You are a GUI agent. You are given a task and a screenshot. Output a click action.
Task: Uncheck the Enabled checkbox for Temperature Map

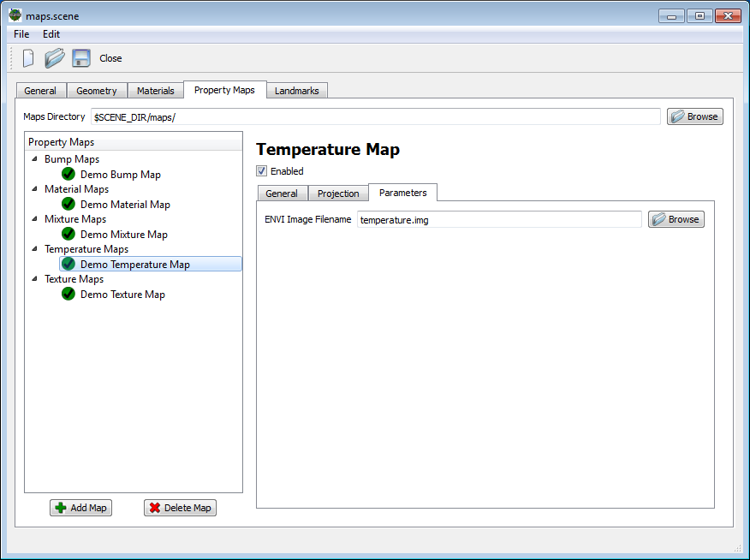point(261,170)
